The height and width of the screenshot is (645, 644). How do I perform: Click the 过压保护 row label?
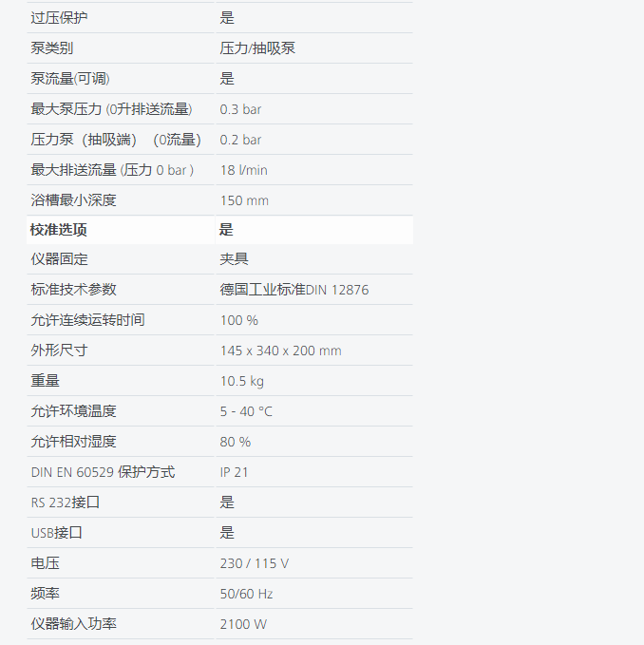60,18
